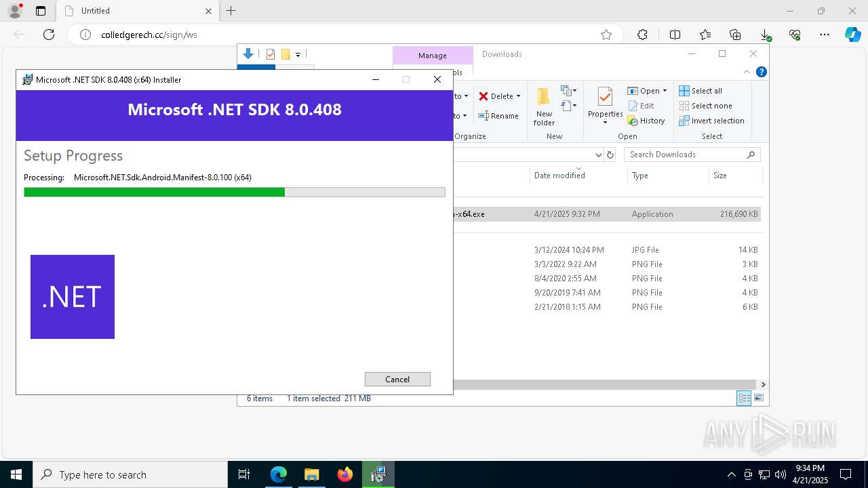Refresh the Downloads folder view
This screenshot has height=488, width=868.
[610, 155]
